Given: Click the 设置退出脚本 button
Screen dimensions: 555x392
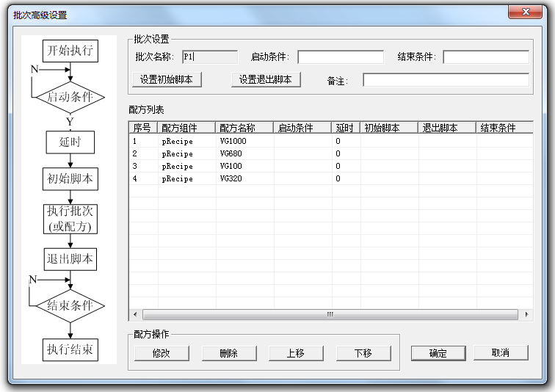Looking at the screenshot, I should pyautogui.click(x=266, y=79).
